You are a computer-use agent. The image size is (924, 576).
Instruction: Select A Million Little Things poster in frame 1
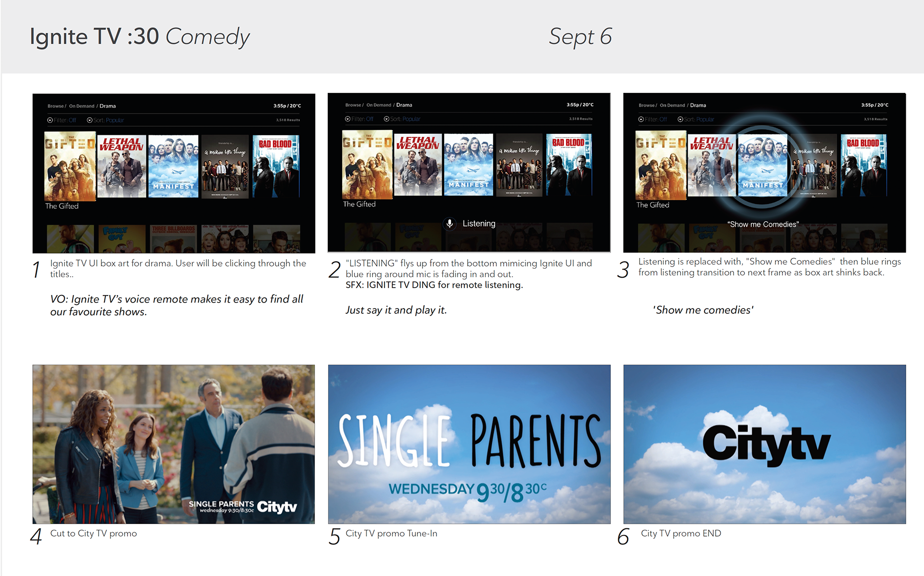[225, 166]
